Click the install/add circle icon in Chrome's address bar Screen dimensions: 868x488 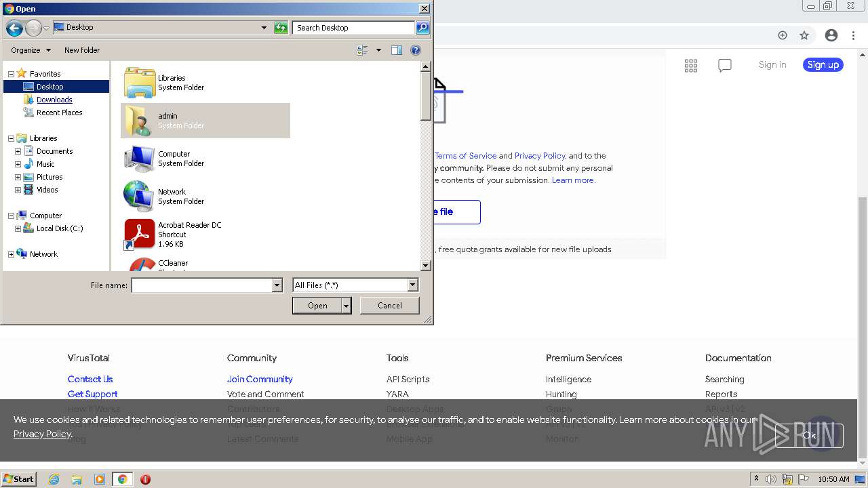[x=782, y=35]
